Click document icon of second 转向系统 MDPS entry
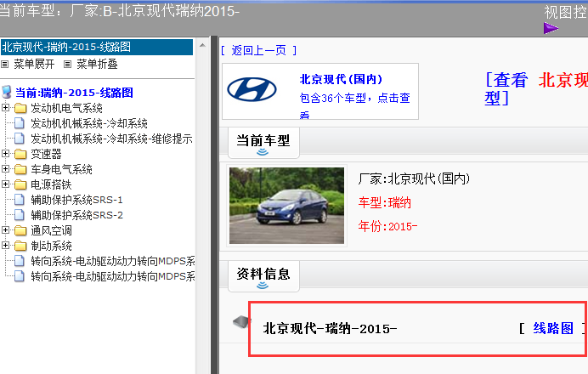The height and width of the screenshot is (374, 588). click(20, 276)
